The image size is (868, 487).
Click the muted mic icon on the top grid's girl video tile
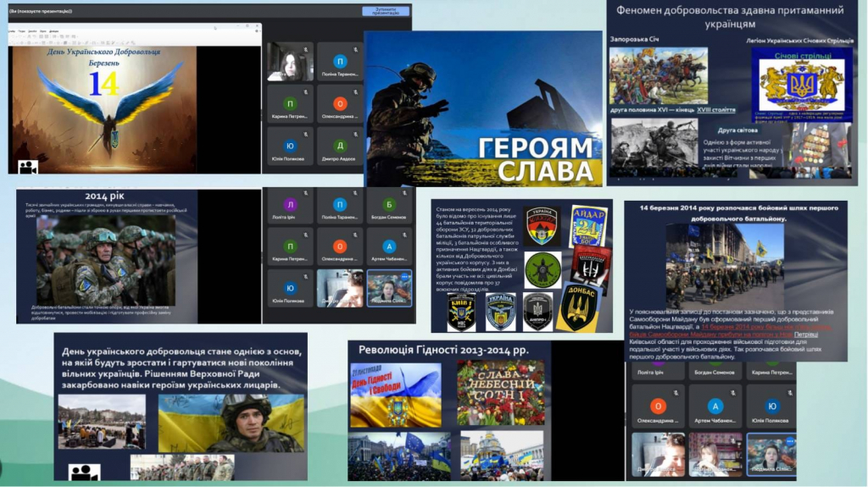[x=306, y=50]
